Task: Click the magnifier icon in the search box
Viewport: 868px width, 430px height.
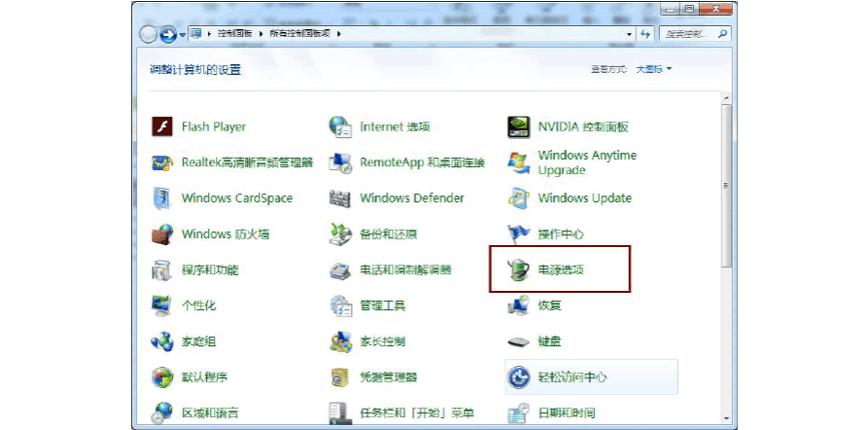Action: pos(721,34)
